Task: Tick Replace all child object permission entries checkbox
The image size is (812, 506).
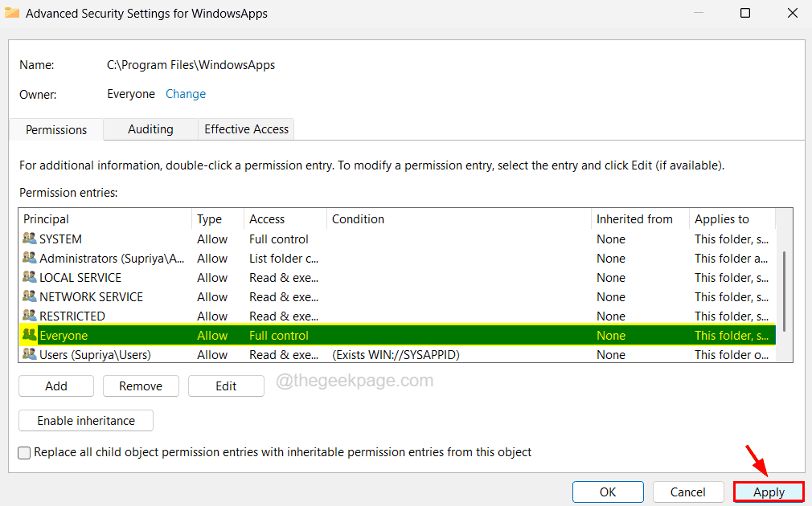Action: pos(24,453)
